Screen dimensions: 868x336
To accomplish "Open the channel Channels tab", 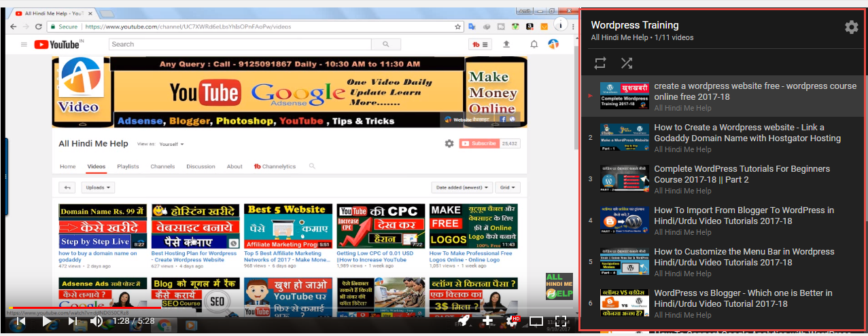I will pos(162,166).
